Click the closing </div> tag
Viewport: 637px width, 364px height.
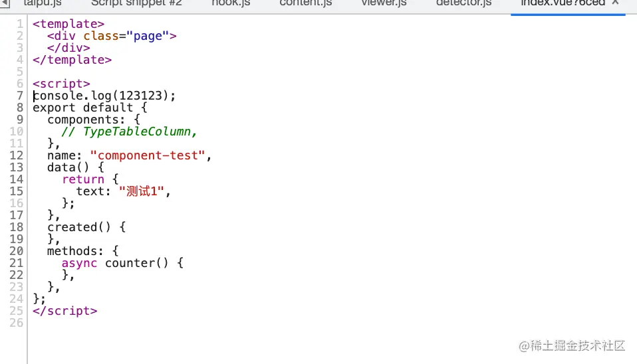pyautogui.click(x=68, y=48)
